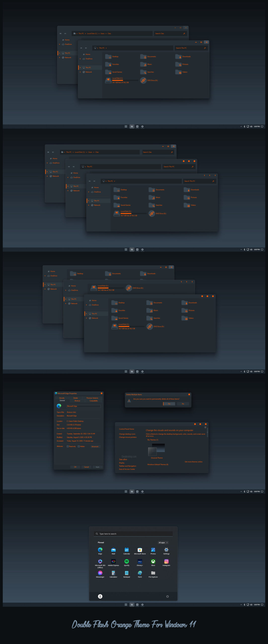
Task: Click the Type here to search field
Action: coord(133,534)
